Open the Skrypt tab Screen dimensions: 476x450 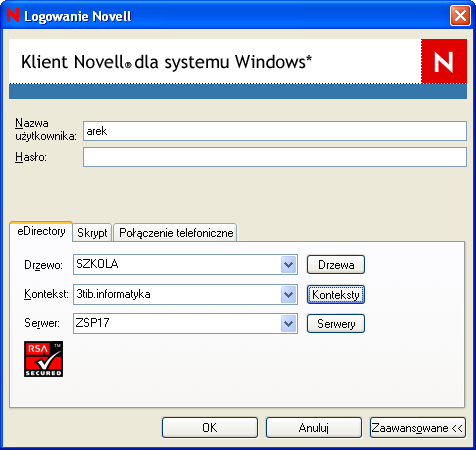(92, 232)
